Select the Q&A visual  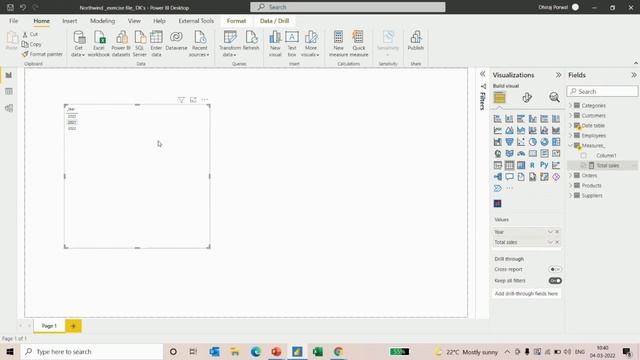(x=509, y=177)
